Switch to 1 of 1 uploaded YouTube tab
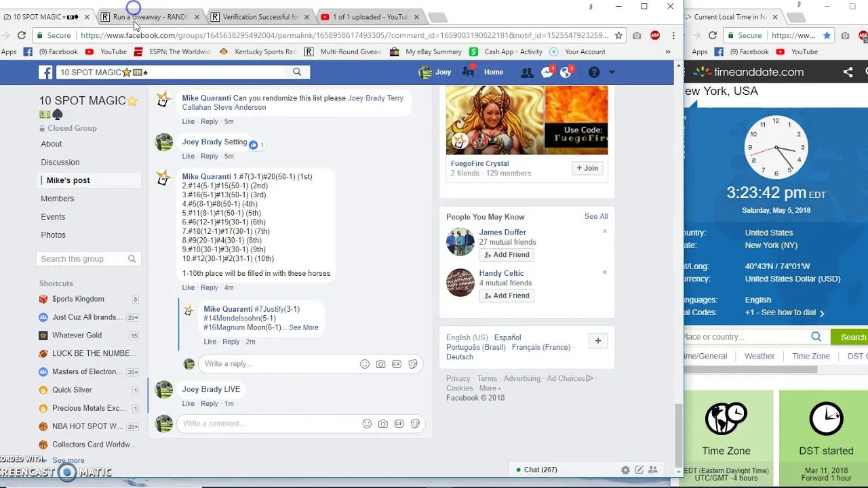868x488 pixels. (x=370, y=17)
